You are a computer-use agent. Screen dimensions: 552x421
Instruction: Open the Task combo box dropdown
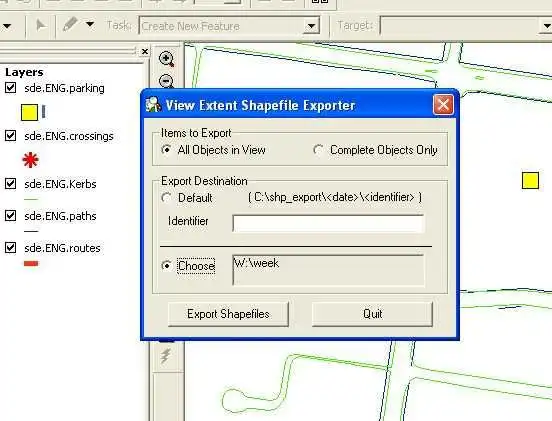[x=311, y=26]
